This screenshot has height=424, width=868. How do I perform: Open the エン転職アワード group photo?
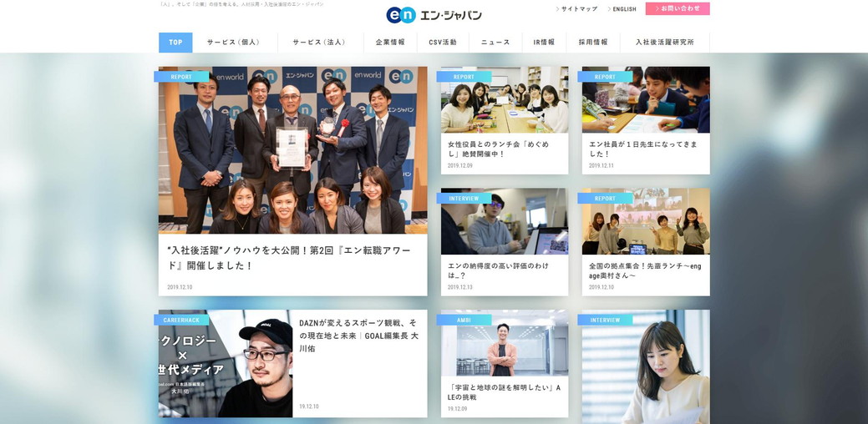tap(293, 150)
